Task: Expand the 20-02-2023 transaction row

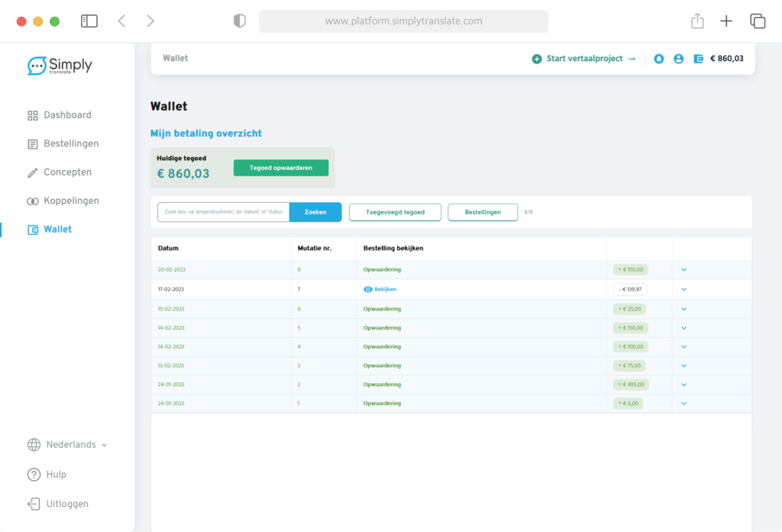Action: point(683,269)
